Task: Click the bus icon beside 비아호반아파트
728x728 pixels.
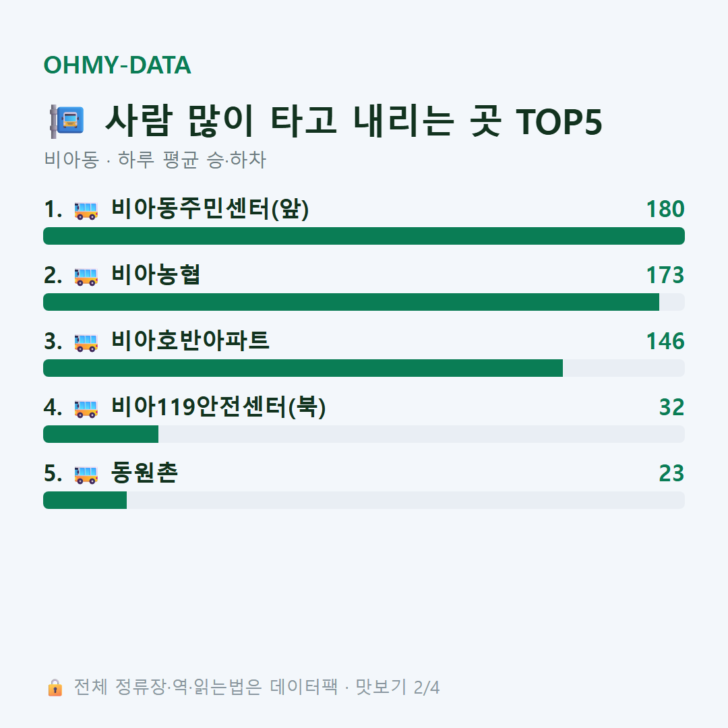Action: (86, 342)
